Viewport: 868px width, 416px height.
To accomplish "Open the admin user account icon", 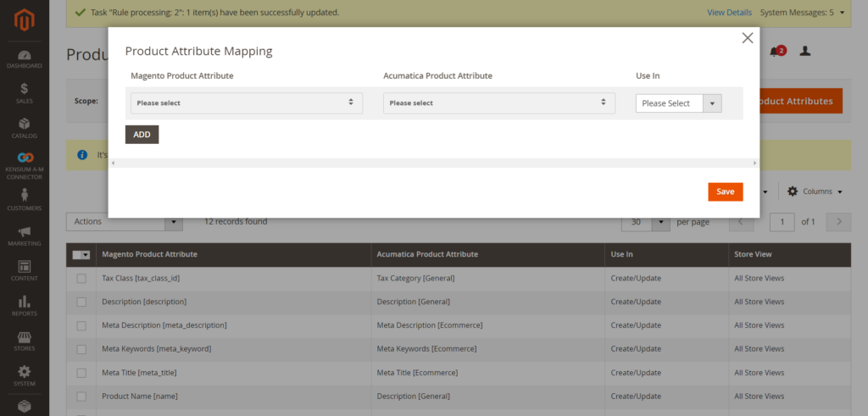I will pyautogui.click(x=805, y=52).
